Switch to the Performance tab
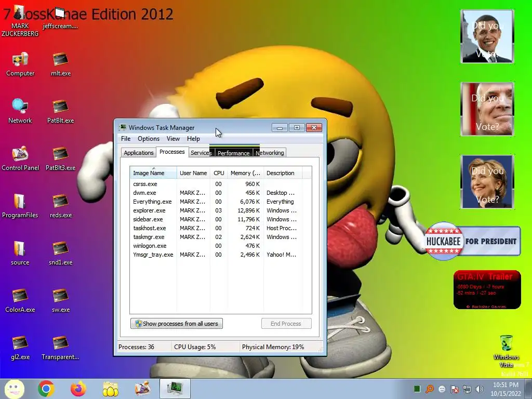 click(x=233, y=153)
